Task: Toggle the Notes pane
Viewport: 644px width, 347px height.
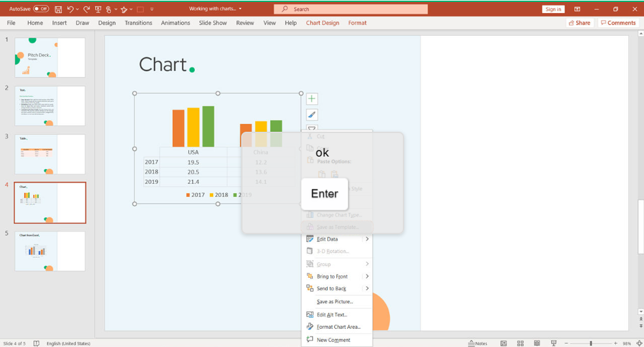Action: [478, 343]
